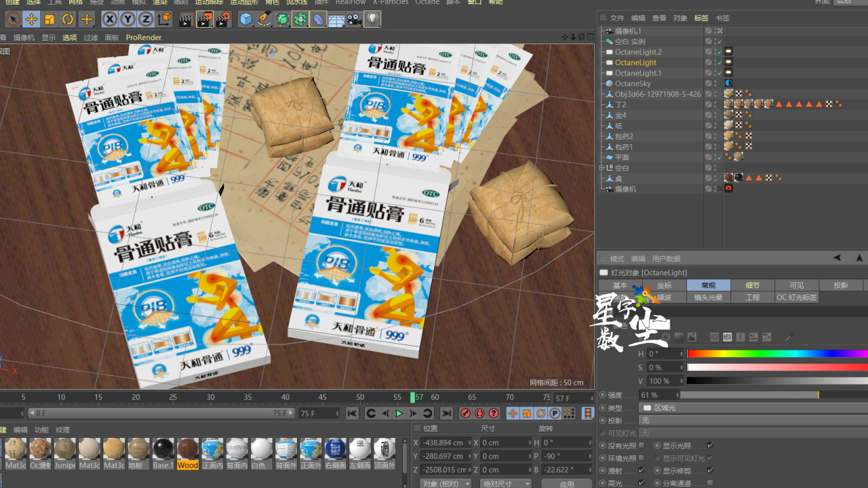Click the hue color slider
The image size is (868, 488).
777,354
